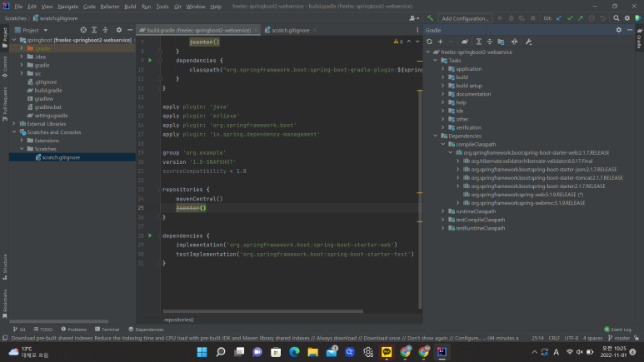
Task: Expand runtimeClasspath node
Action: (x=442, y=211)
